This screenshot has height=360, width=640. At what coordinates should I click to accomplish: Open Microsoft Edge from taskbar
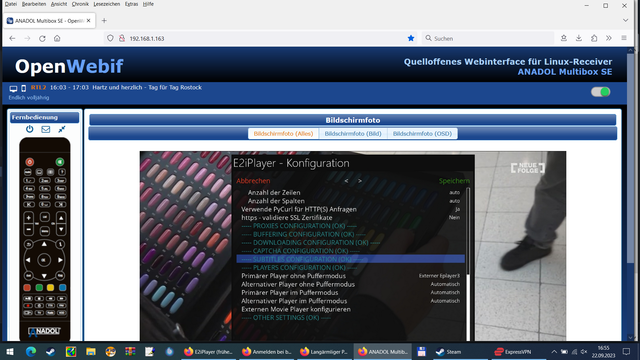[31, 351]
